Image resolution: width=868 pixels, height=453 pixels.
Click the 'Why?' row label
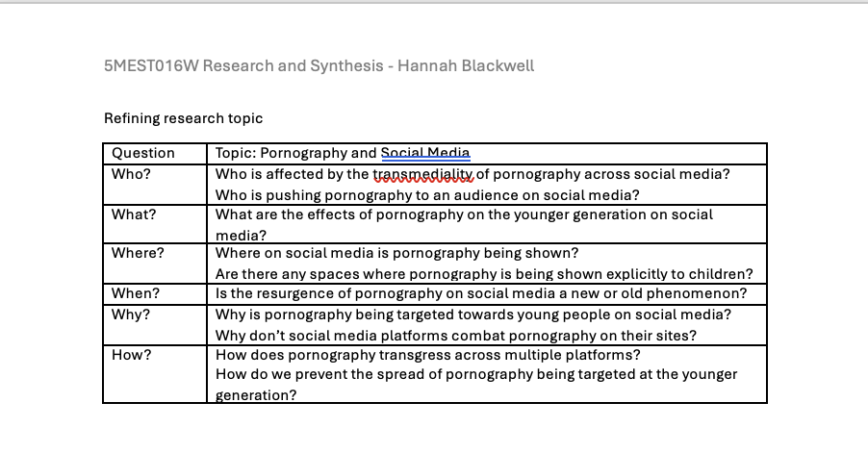tap(131, 315)
